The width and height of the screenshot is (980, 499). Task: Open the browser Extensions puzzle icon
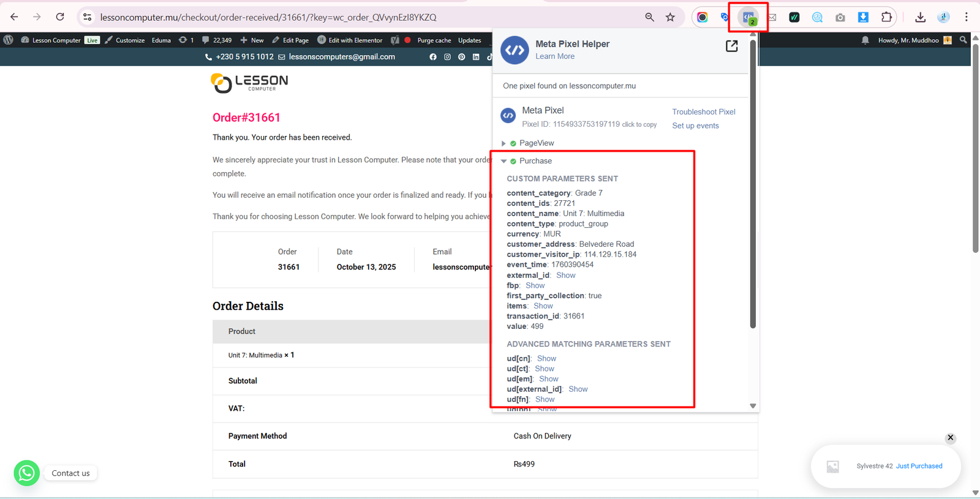tap(886, 17)
